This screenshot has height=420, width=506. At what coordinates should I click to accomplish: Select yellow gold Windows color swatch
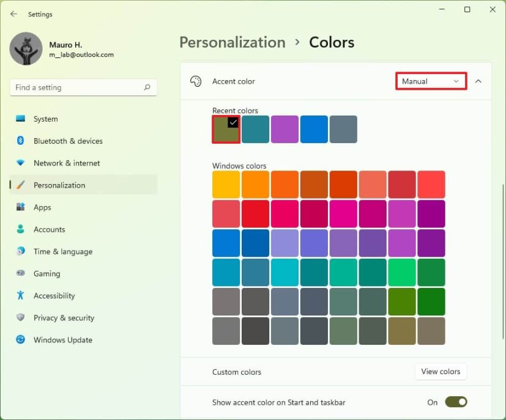click(x=226, y=185)
